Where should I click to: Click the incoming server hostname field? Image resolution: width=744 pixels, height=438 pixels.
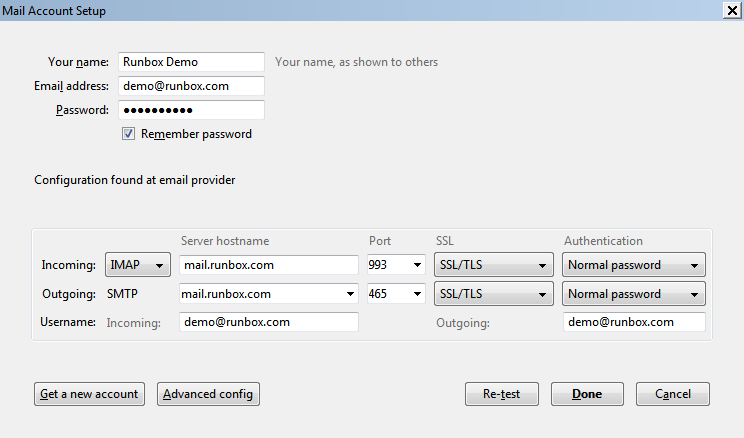pos(268,266)
